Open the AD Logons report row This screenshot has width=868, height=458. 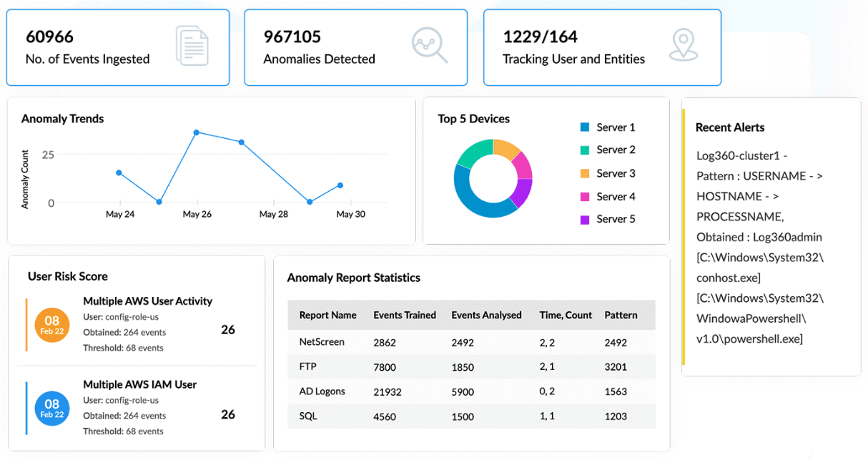click(x=322, y=391)
